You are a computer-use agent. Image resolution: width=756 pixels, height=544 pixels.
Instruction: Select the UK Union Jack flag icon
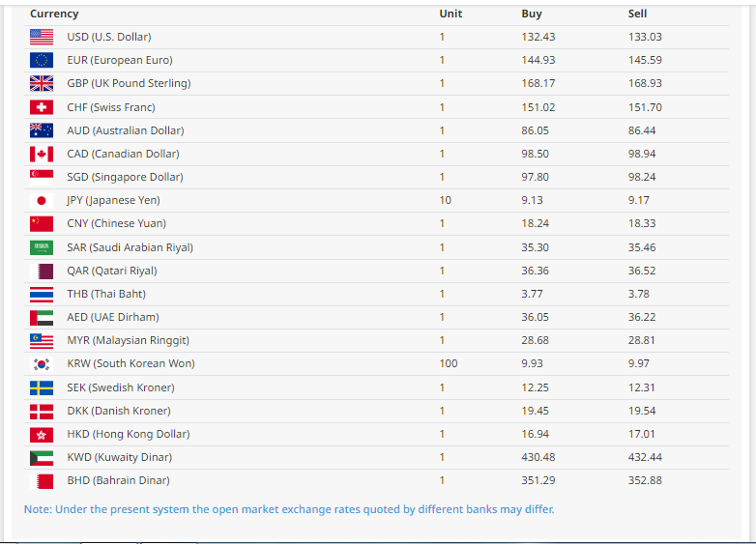coord(42,83)
